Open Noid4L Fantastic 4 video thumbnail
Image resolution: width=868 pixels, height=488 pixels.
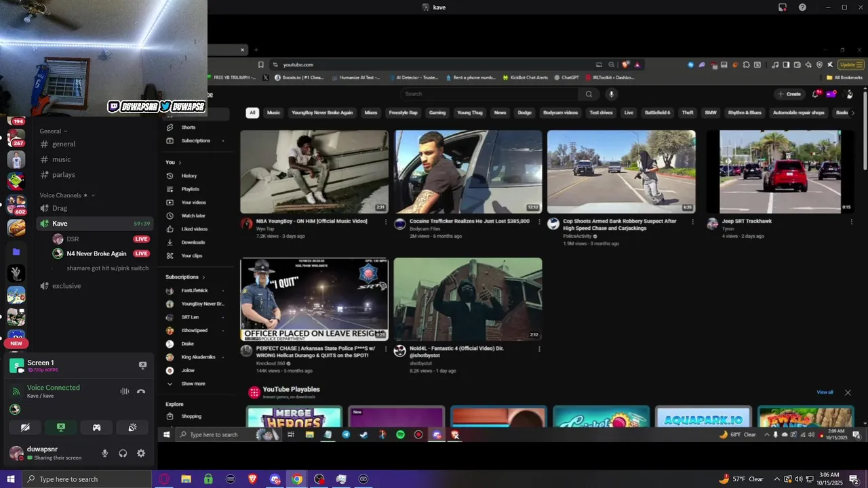(x=468, y=299)
